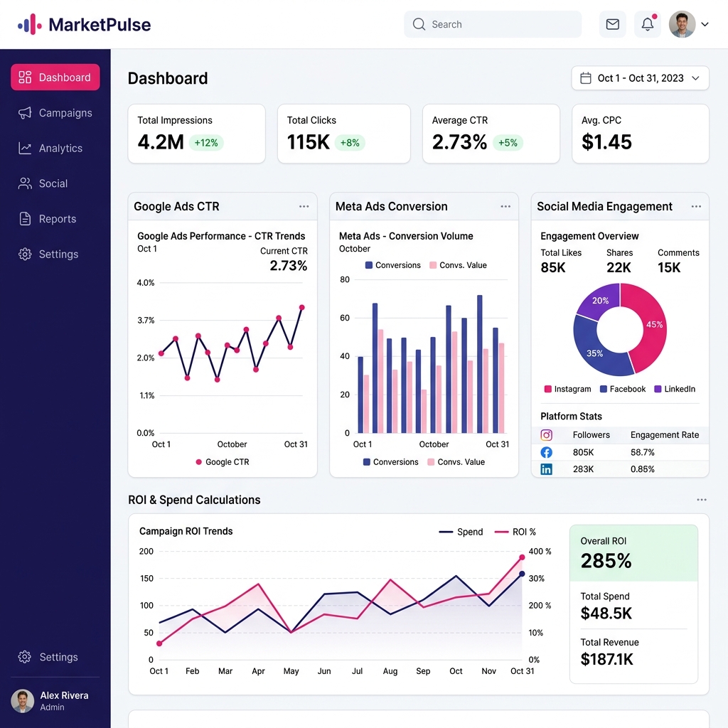Open the Reports page
Screen dimensions: 728x728
[x=55, y=219]
